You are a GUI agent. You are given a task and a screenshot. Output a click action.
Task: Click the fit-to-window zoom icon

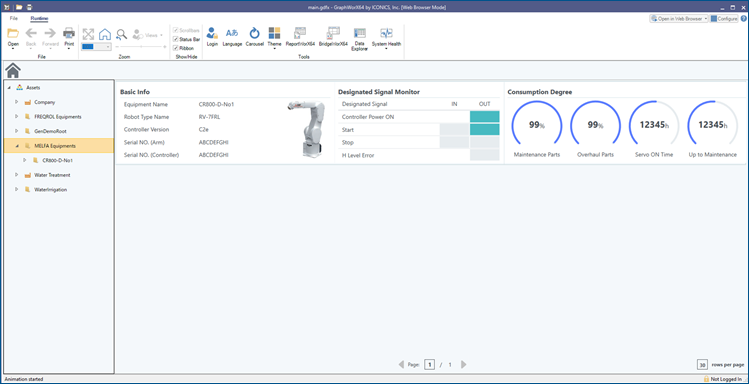pos(88,34)
